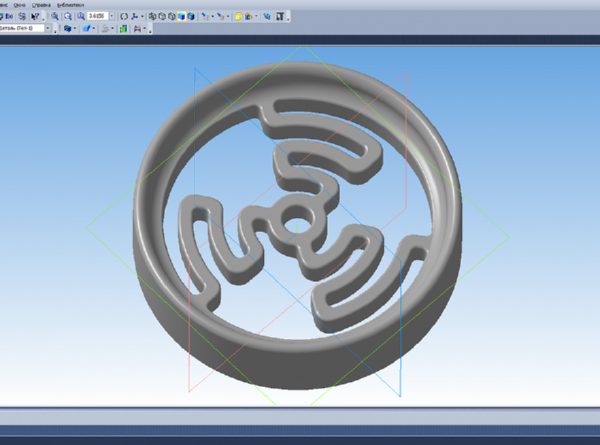This screenshot has height=445, width=600.
Task: Click the second object filter icon
Action: (x=220, y=16)
